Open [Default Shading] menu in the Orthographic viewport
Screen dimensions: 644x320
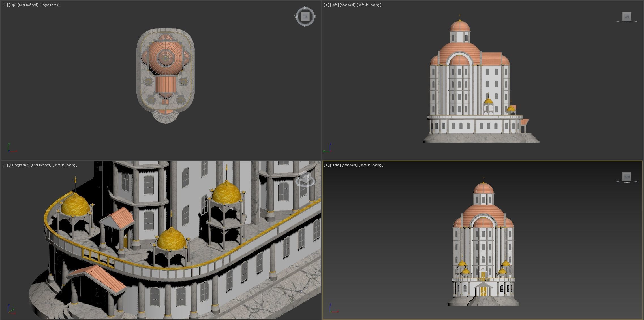tap(65, 165)
